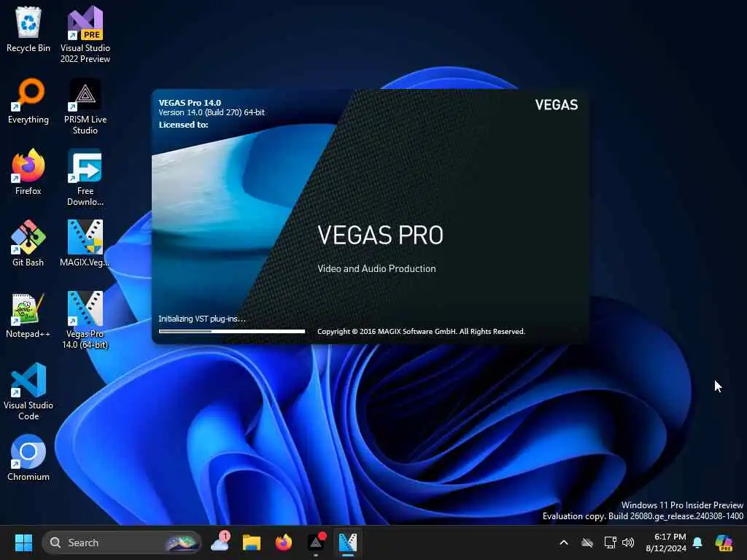Click "Version 14.0 (Build 270) 64-bit" text

[x=212, y=112]
